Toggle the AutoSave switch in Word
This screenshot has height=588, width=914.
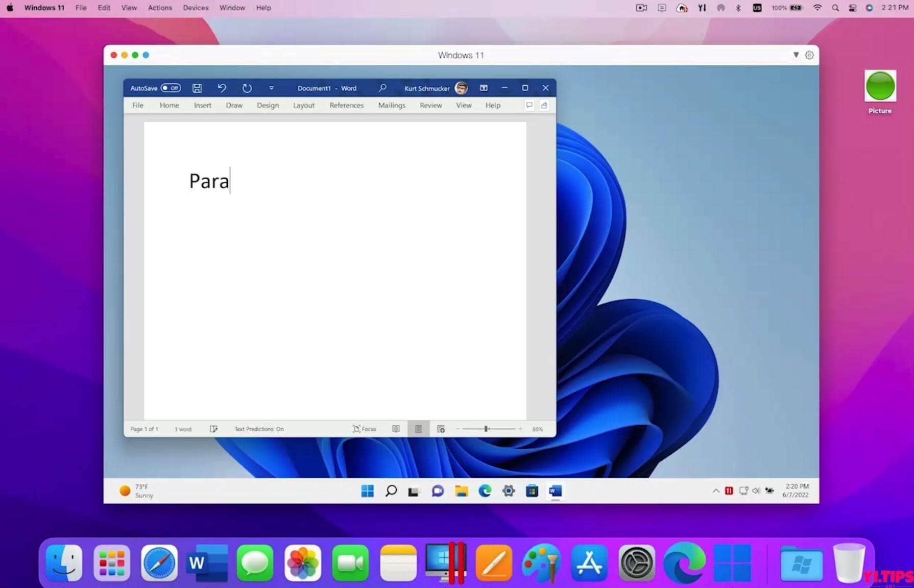click(x=171, y=88)
